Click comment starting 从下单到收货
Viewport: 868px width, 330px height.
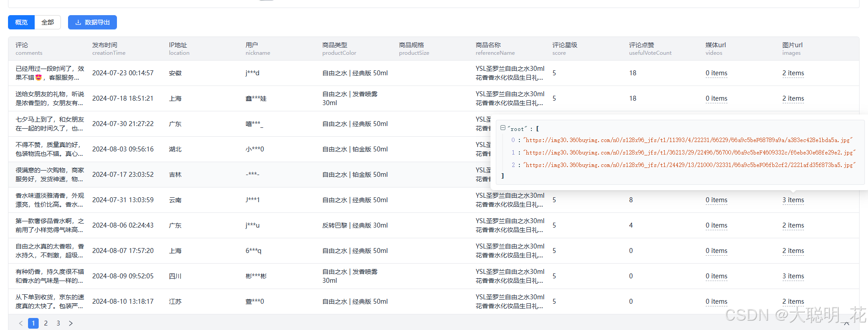click(50, 301)
